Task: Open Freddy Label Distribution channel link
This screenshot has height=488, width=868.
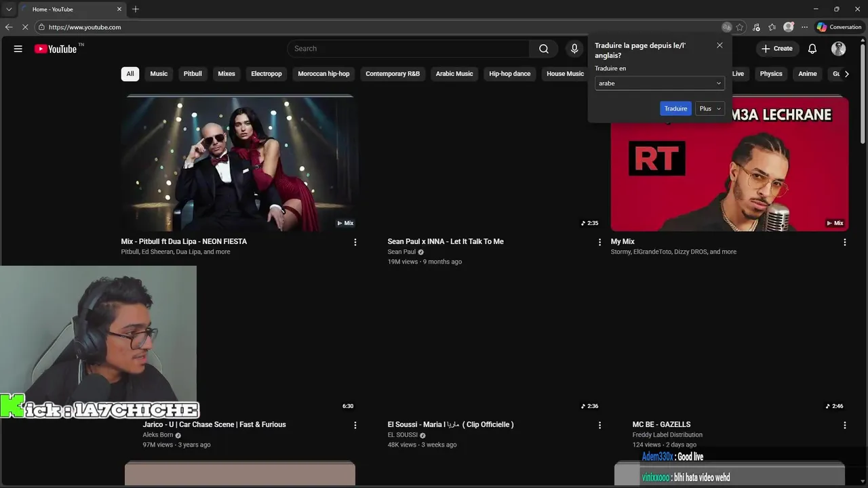Action: click(667, 435)
